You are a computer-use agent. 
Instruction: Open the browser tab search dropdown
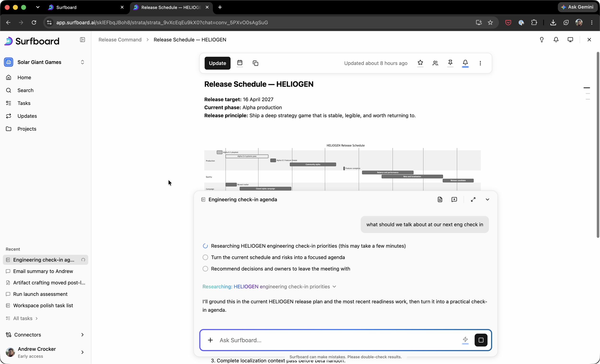coord(38,7)
